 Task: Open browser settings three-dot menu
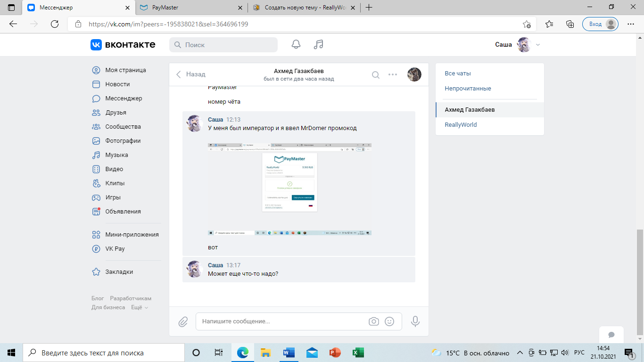(630, 24)
